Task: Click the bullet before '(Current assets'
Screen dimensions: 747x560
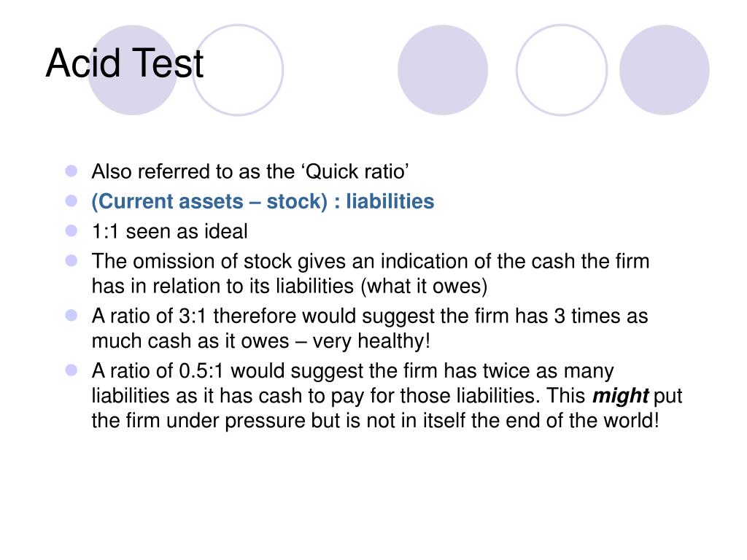Action: click(71, 201)
